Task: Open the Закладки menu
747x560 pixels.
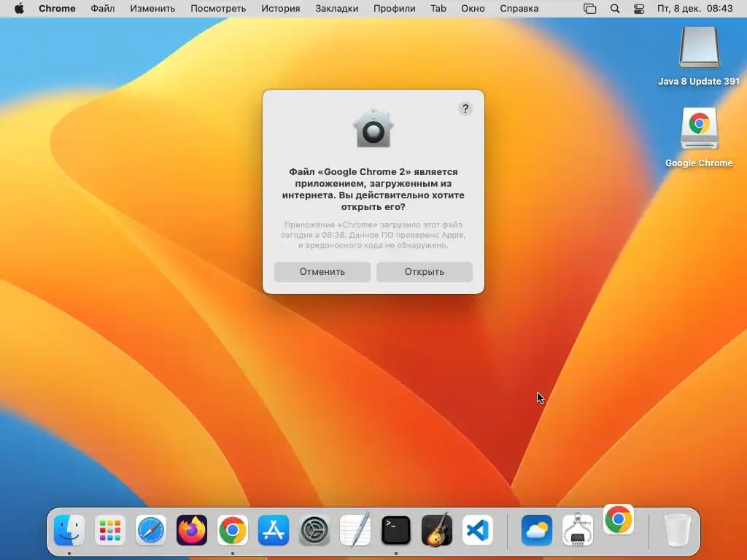Action: pos(337,9)
